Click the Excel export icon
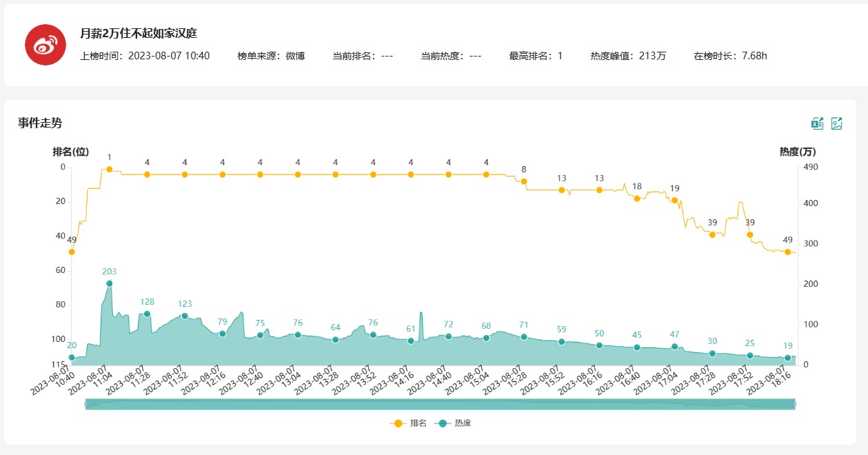This screenshot has width=868, height=455. 817,123
